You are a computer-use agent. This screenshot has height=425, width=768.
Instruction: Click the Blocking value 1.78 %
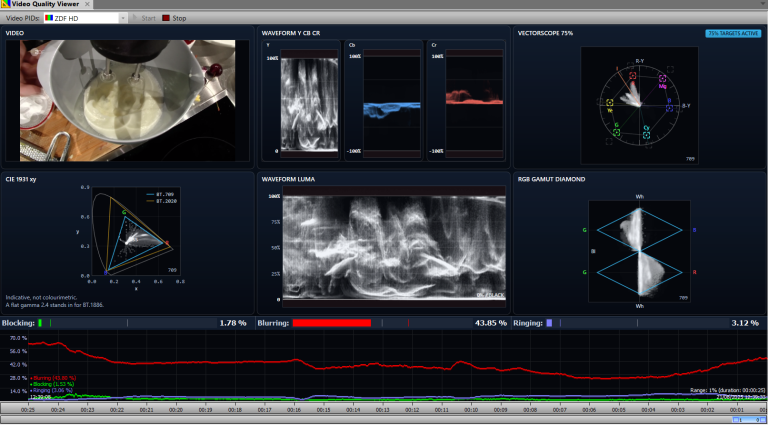pos(233,323)
